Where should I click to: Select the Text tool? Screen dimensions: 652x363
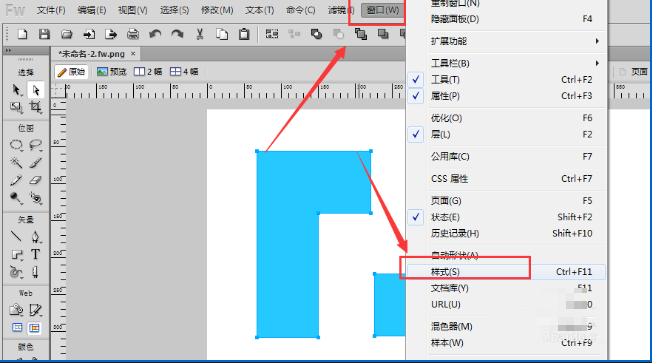[x=35, y=254]
